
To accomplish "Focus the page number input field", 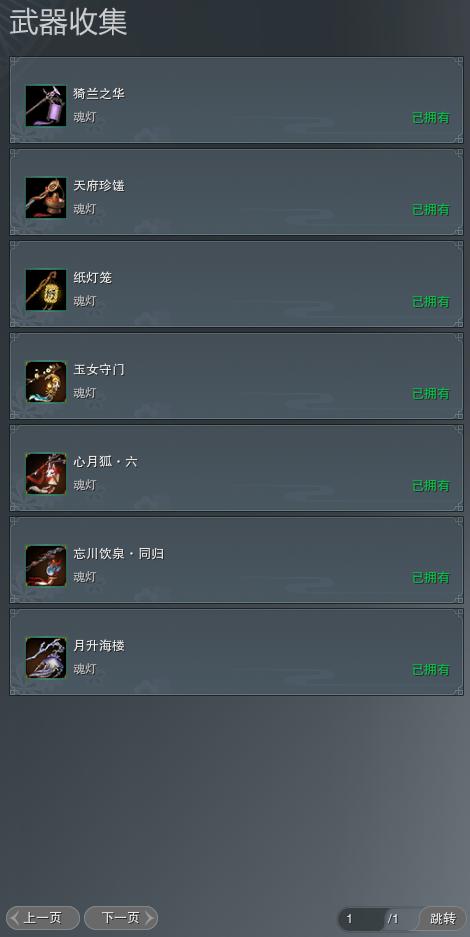I will [x=362, y=919].
